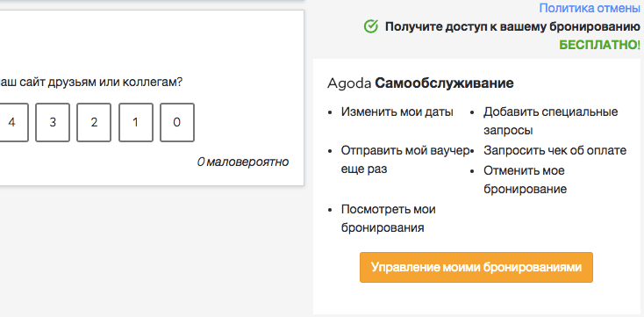Click Посмотреть мои бронирования item
Image resolution: width=644 pixels, height=317 pixels.
pyautogui.click(x=389, y=219)
